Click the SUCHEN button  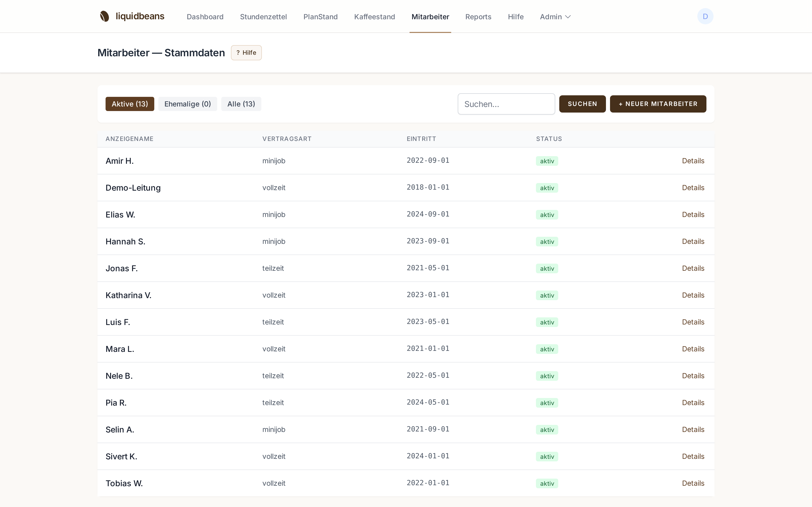[x=582, y=104]
